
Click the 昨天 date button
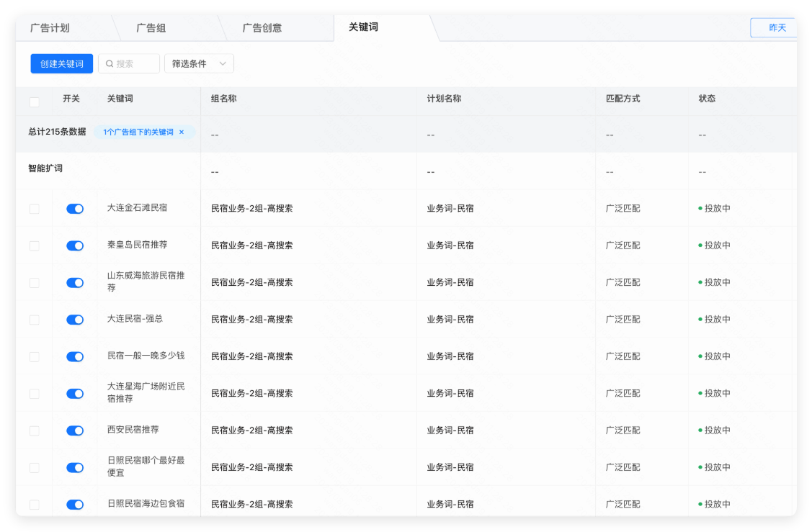coord(773,28)
